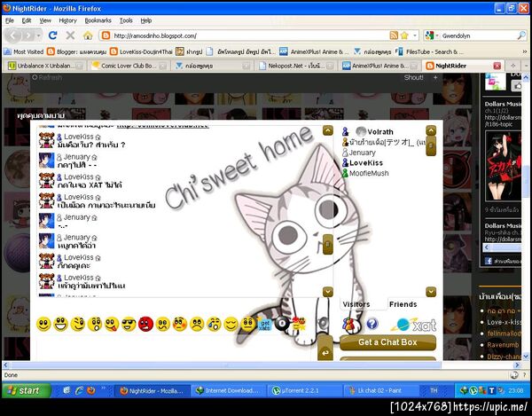
Task: Reload the page with the blue refresh icon
Action: click(x=52, y=35)
